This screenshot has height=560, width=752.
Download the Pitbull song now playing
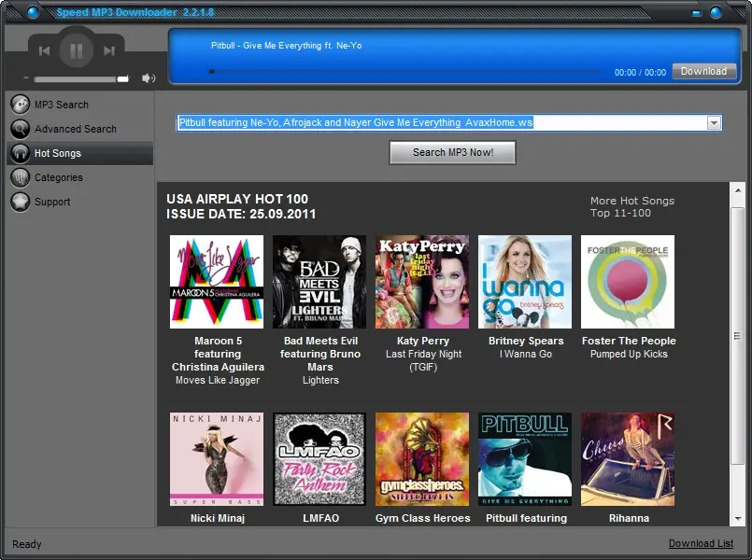(704, 71)
